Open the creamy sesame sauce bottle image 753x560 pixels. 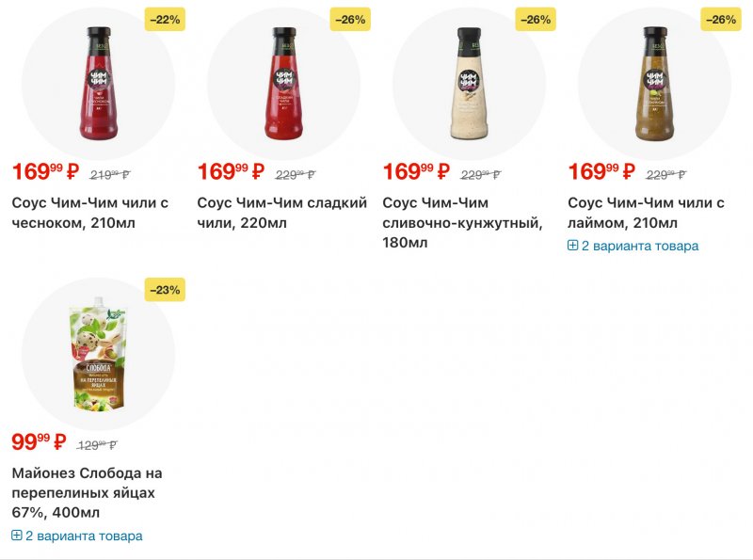pos(469,83)
